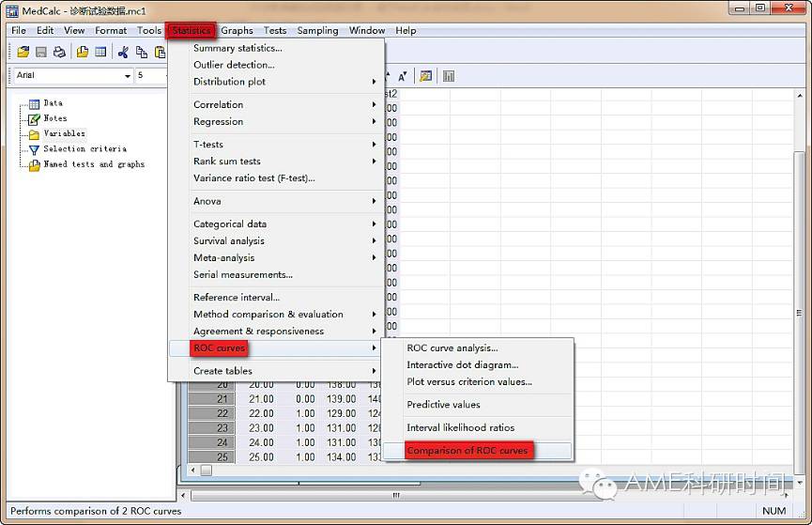The image size is (812, 525).
Task: Click the Notes pencil icon in tree
Action: (34, 119)
